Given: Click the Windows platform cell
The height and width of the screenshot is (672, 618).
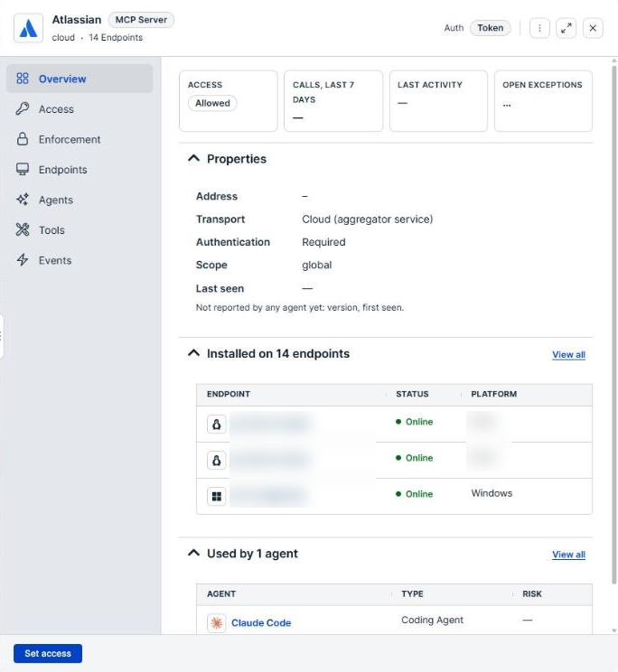Looking at the screenshot, I should click(492, 493).
